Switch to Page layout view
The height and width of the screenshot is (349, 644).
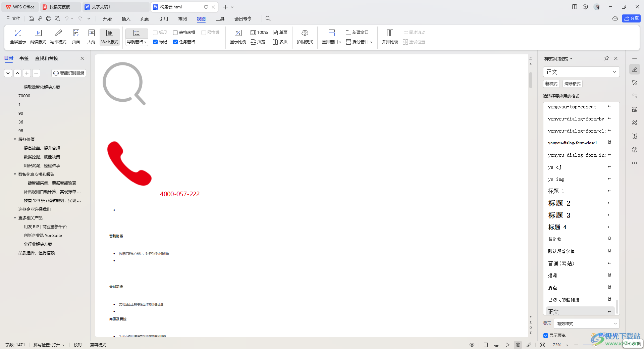(76, 37)
